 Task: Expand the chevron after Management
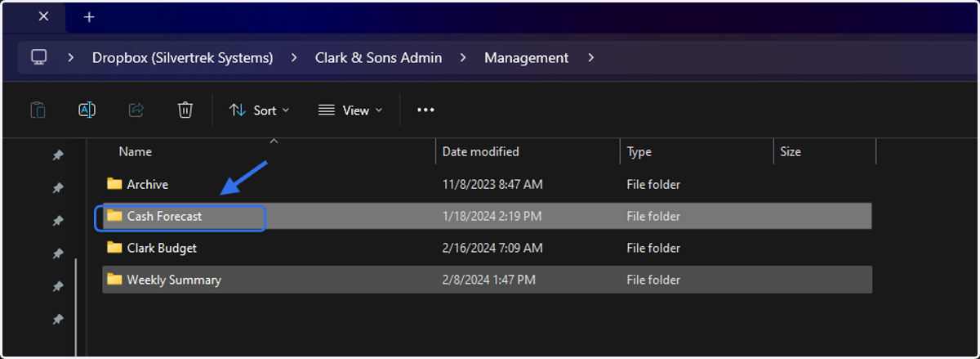[x=591, y=58]
